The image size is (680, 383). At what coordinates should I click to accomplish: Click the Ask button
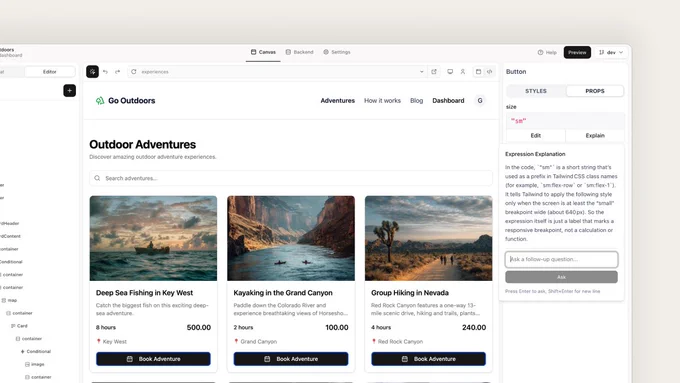tap(561, 277)
